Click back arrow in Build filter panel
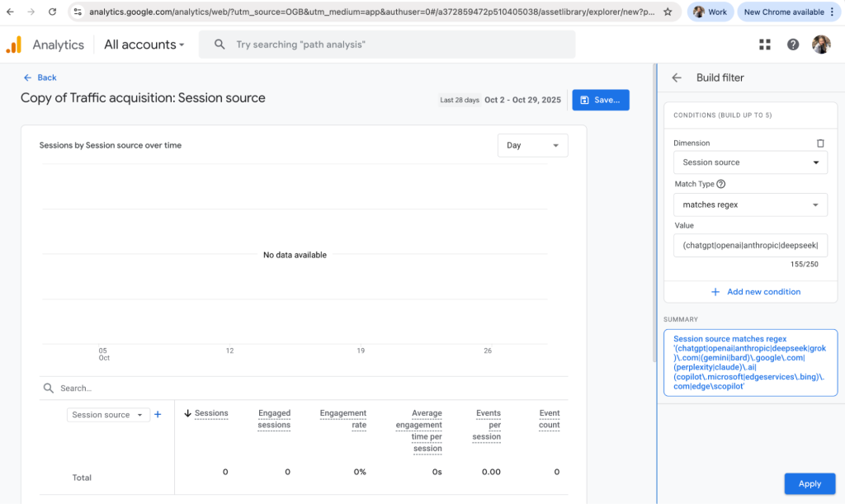This screenshot has width=845, height=504. pyautogui.click(x=677, y=78)
